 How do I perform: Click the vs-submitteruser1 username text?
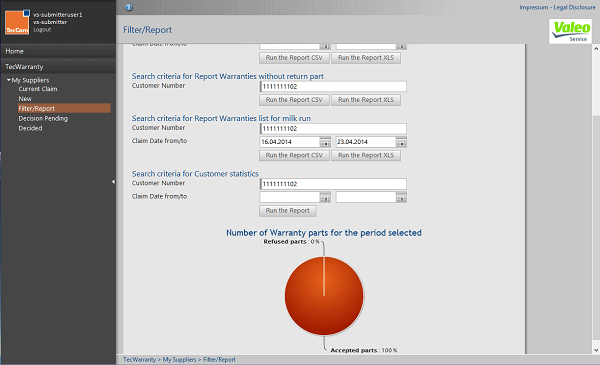click(x=58, y=15)
